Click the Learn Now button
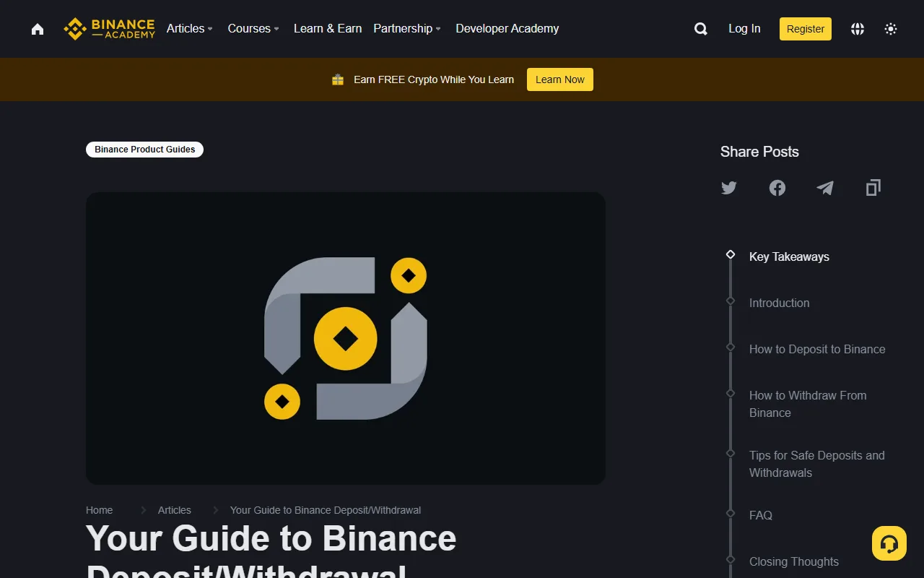 pyautogui.click(x=560, y=79)
